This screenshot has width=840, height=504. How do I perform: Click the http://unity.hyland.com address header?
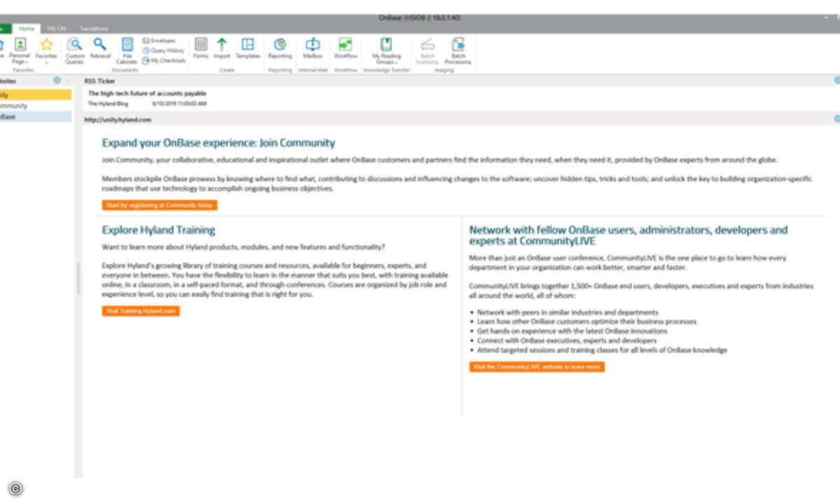118,120
